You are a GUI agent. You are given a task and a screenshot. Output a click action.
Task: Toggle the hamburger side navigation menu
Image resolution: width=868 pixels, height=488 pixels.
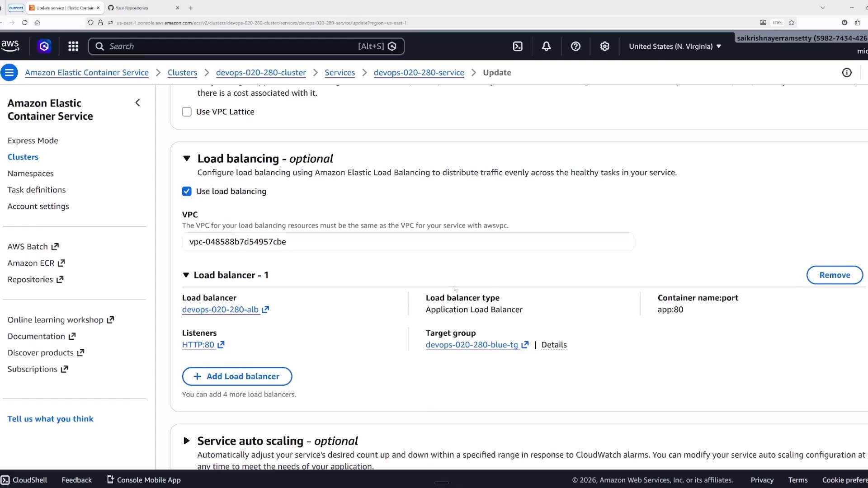coord(9,72)
